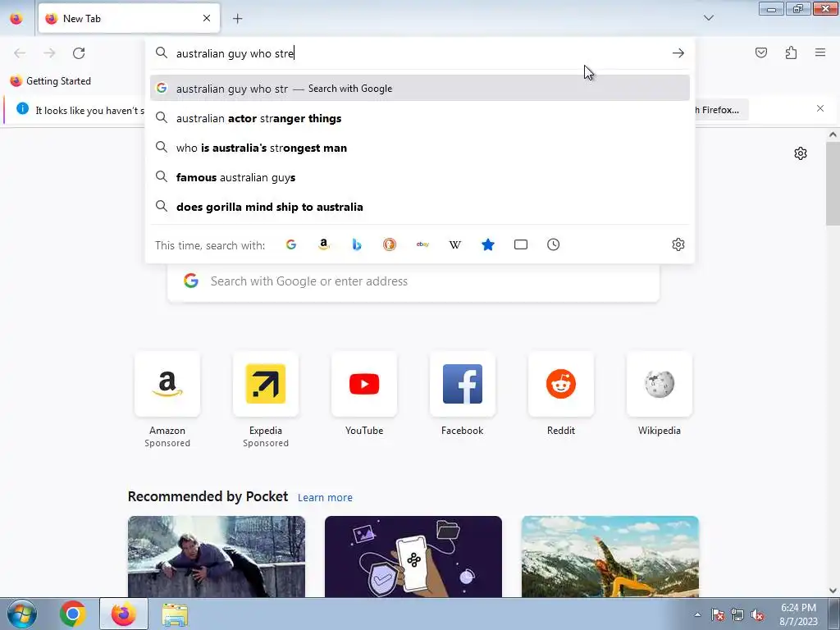Open a new tab with the plus button
Image resolution: width=840 pixels, height=630 pixels.
237,19
